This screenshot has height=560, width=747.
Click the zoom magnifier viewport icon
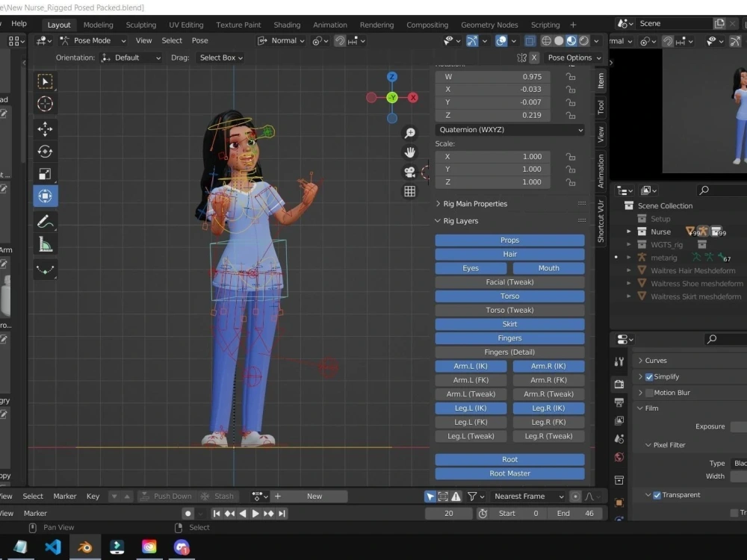(409, 133)
